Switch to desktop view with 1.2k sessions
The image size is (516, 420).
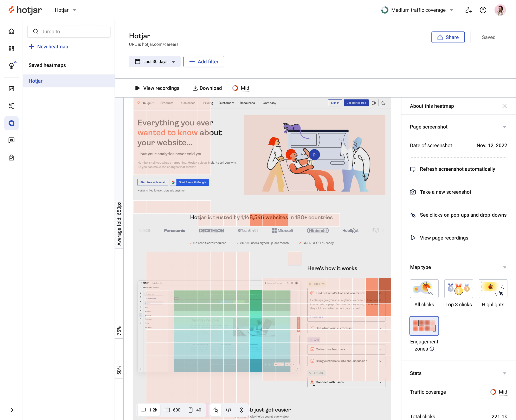(149, 410)
